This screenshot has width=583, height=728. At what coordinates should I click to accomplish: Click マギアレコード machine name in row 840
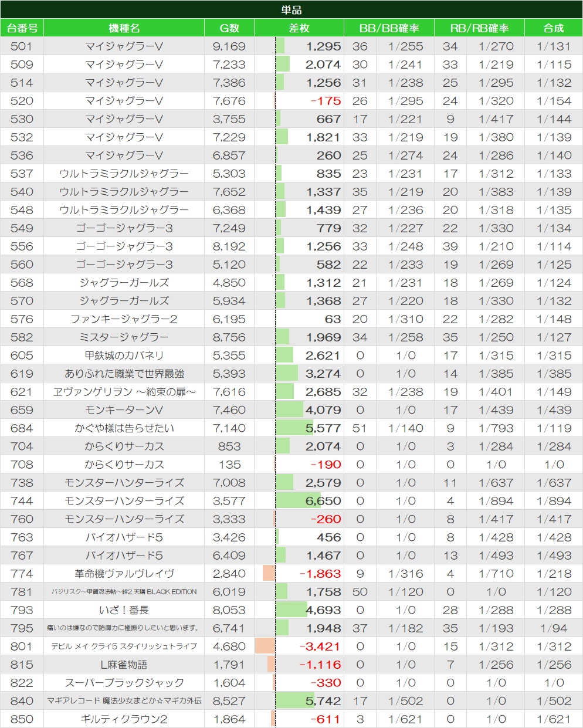(x=124, y=701)
